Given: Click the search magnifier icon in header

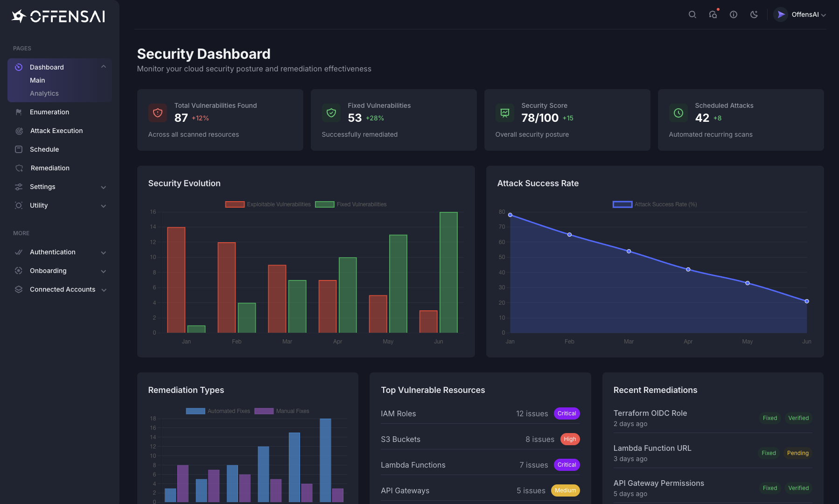Looking at the screenshot, I should 692,14.
